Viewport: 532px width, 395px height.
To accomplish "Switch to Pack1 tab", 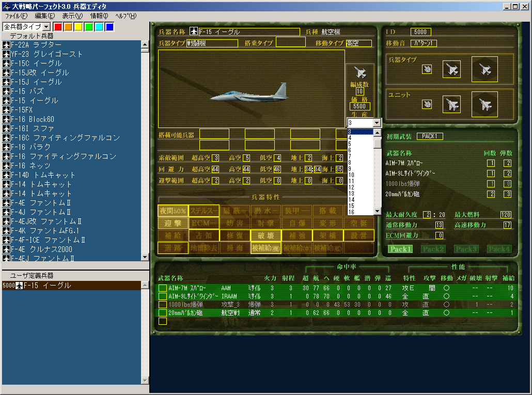I will pyautogui.click(x=400, y=249).
